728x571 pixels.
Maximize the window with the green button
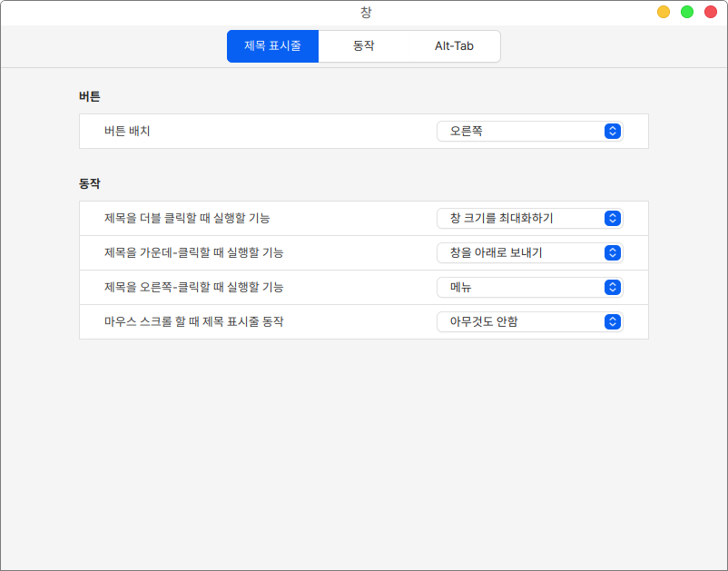click(x=687, y=12)
